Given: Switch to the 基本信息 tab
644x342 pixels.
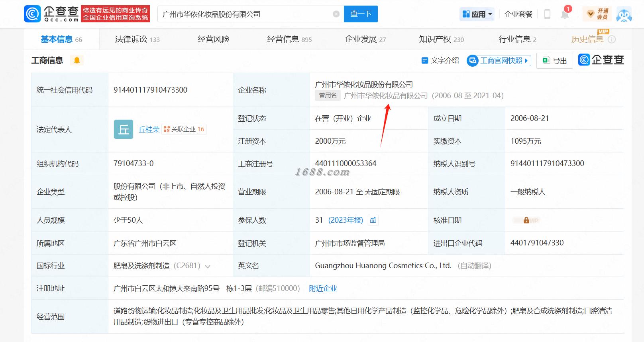Looking at the screenshot, I should (61, 39).
